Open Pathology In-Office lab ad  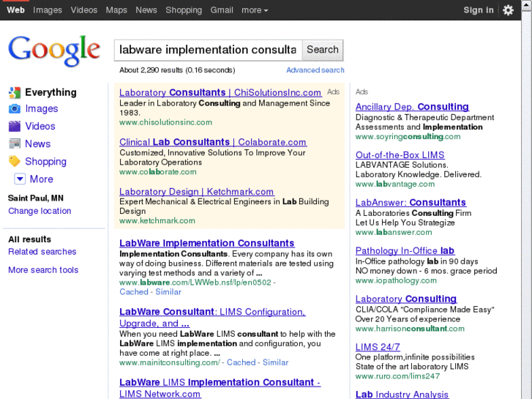pos(405,250)
